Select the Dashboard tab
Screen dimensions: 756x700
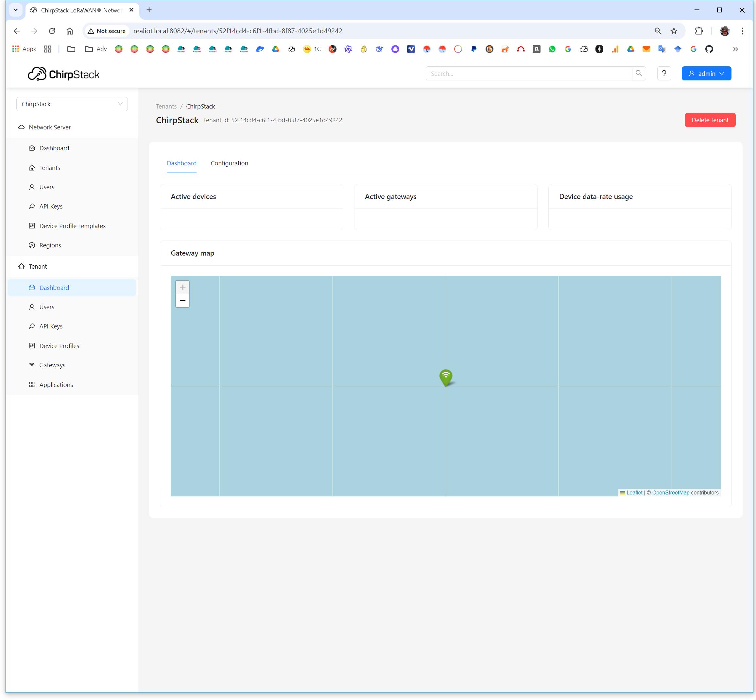pyautogui.click(x=181, y=163)
